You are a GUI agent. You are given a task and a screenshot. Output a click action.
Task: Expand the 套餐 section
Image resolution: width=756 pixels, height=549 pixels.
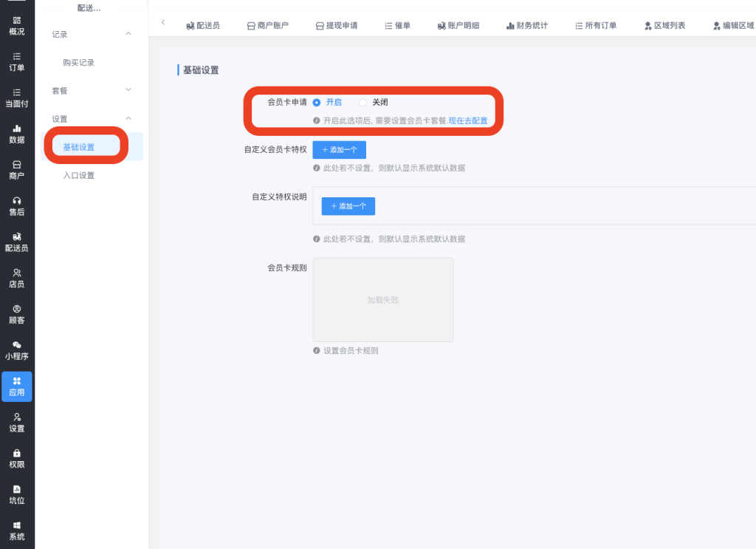click(x=128, y=90)
